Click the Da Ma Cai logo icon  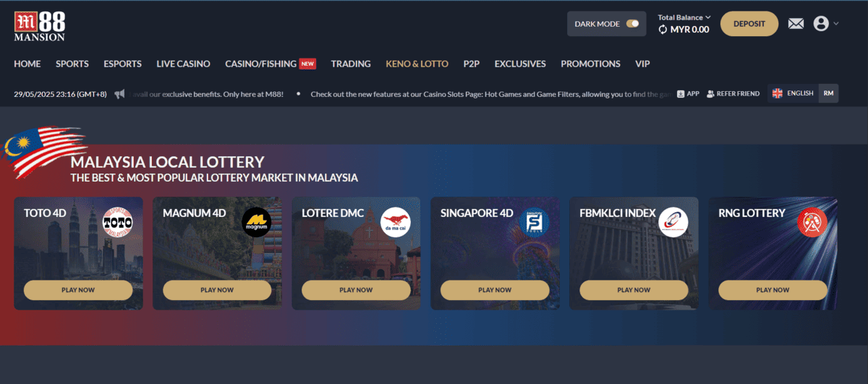tap(395, 223)
